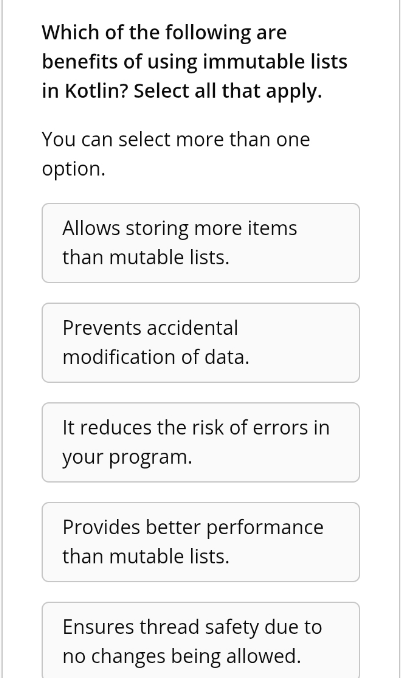Select 'Provides better performance than mutable lists'
Image resolution: width=401 pixels, height=678 pixels.
[x=201, y=542]
